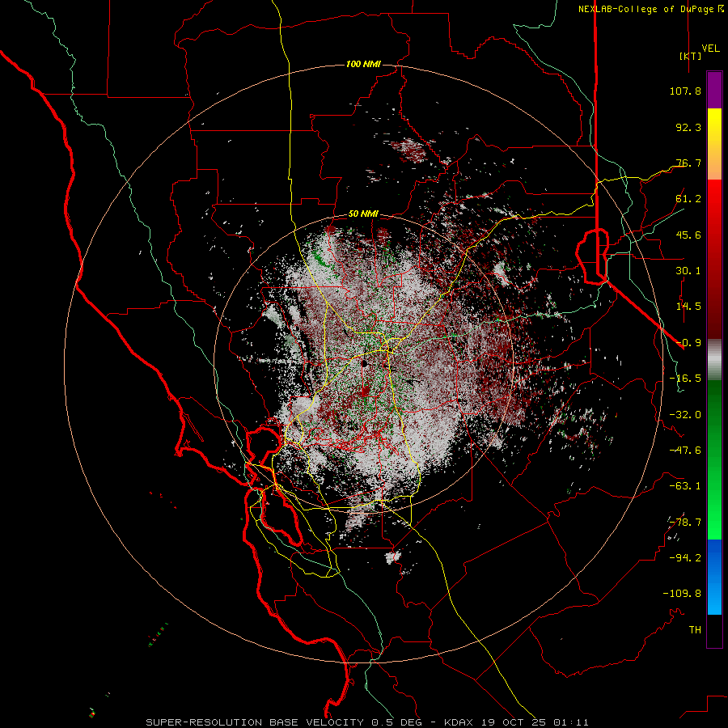Click the -0.9 velocity scale value
Viewport: 728px width, 728px height.
coord(688,343)
